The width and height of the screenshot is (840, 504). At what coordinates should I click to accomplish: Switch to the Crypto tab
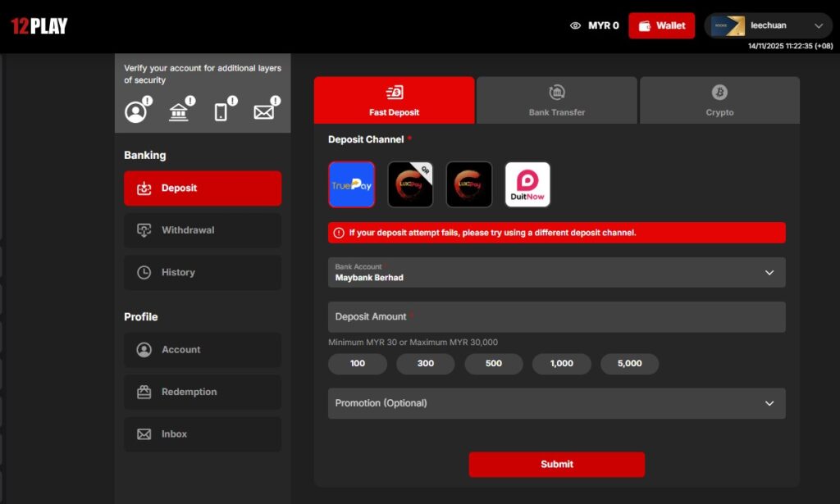719,101
